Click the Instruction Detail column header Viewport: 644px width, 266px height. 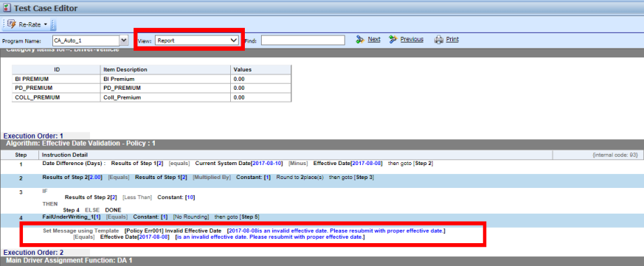[296, 155]
